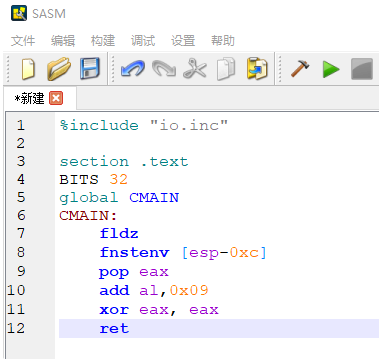The image size is (383, 362).
Task: Click the xor eax, eax line
Action: pos(159,310)
